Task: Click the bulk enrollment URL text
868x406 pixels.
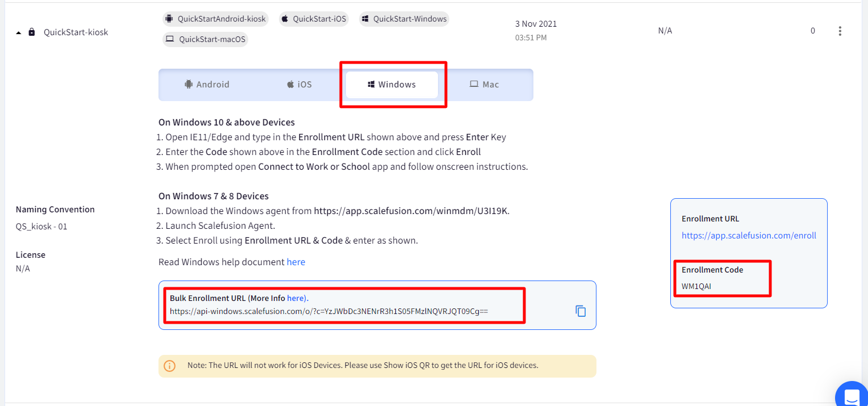Action: [x=329, y=312]
